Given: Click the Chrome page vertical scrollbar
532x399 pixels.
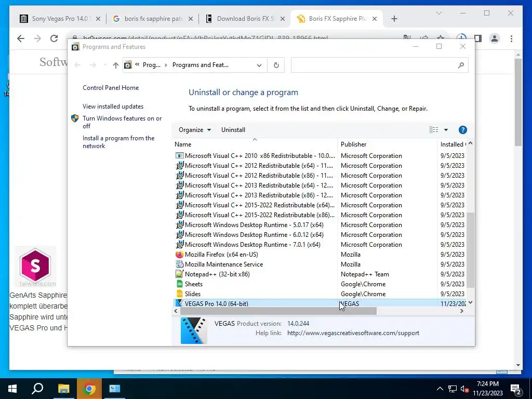Looking at the screenshot, I should (518, 102).
